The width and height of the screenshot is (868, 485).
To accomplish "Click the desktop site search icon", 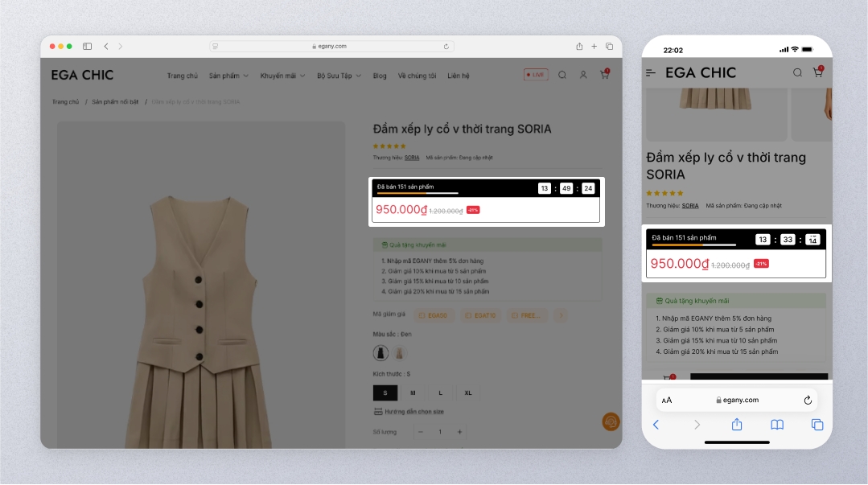I will (562, 75).
